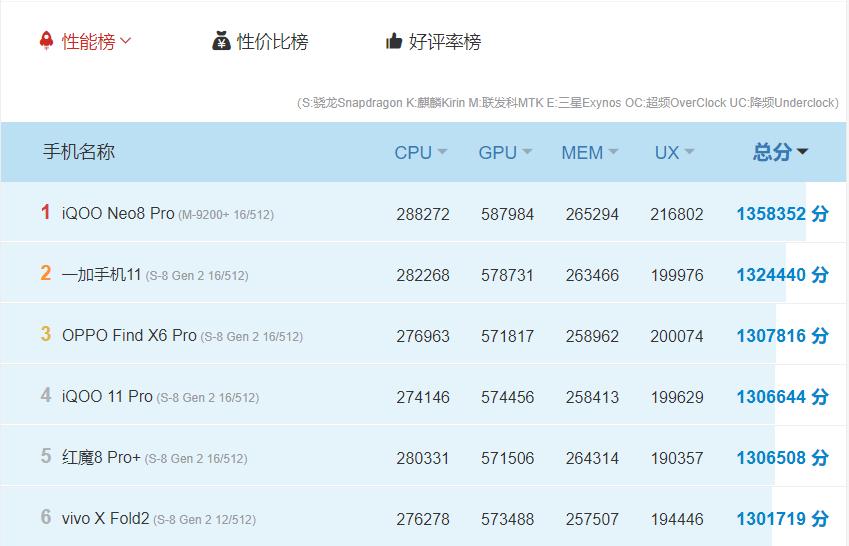Screen dimensions: 849x546
Task: Open OPPO Find X6 Pro entry
Action: pos(129,335)
